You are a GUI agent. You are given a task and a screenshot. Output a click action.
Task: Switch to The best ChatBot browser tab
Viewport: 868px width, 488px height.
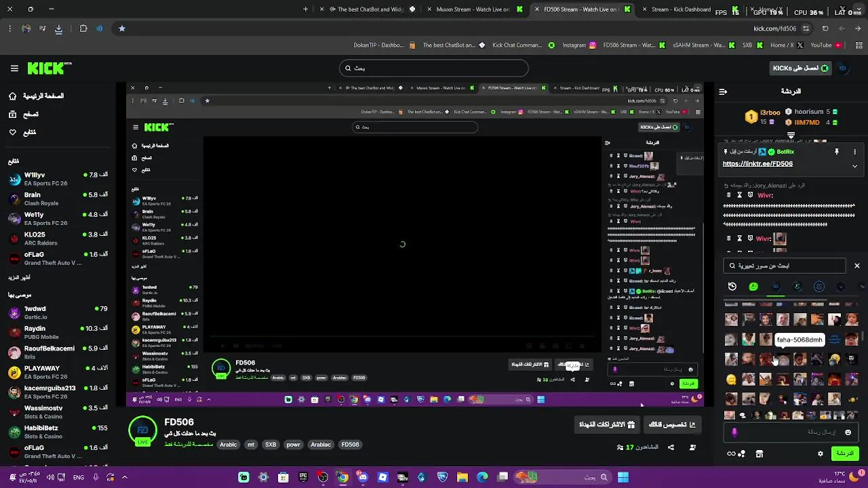click(x=370, y=9)
